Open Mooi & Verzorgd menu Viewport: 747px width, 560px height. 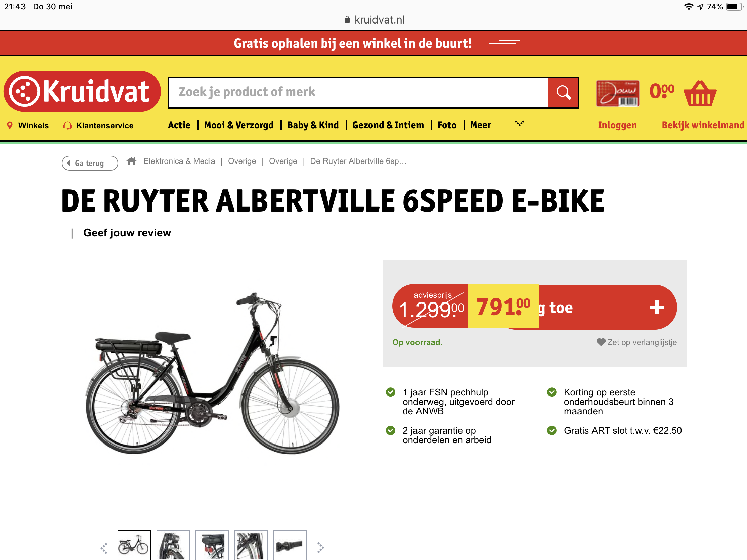point(239,125)
